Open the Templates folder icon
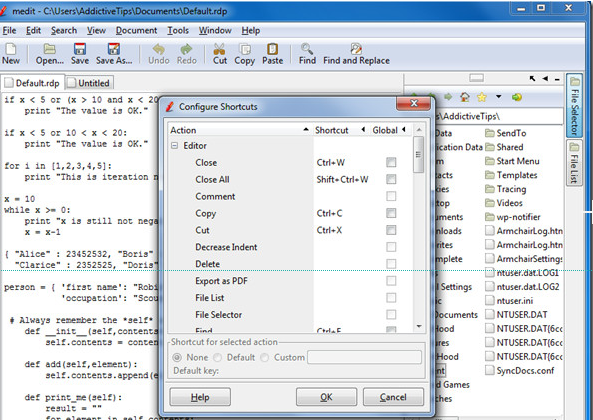The image size is (593, 420). tap(490, 175)
